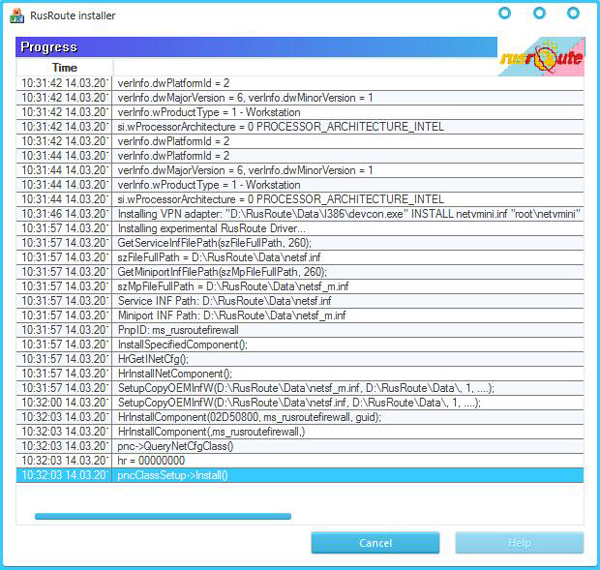
Task: Select the HrInstallComponent(02D50800 line
Action: click(300, 417)
